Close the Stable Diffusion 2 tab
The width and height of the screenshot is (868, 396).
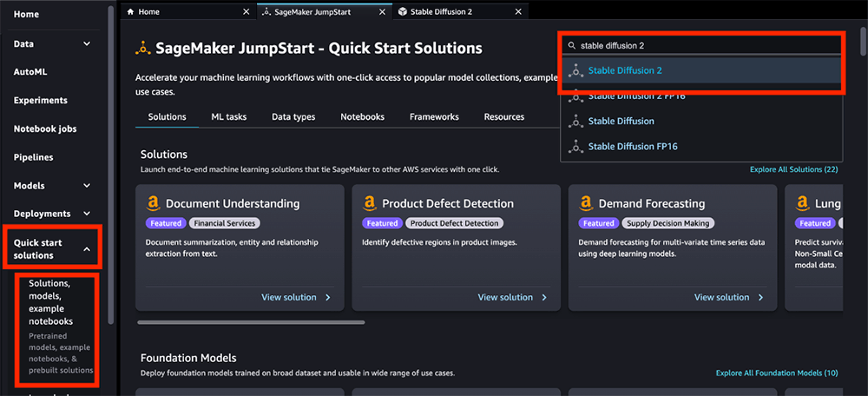point(517,11)
